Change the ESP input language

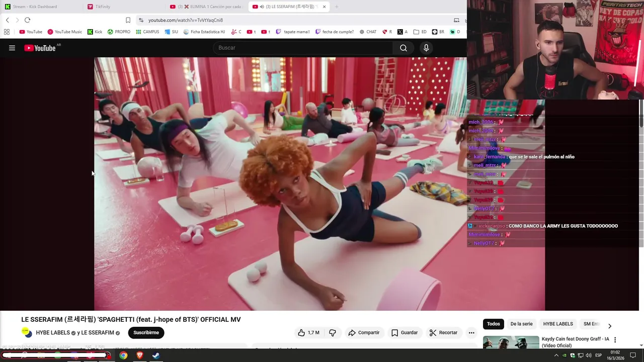pos(598,355)
